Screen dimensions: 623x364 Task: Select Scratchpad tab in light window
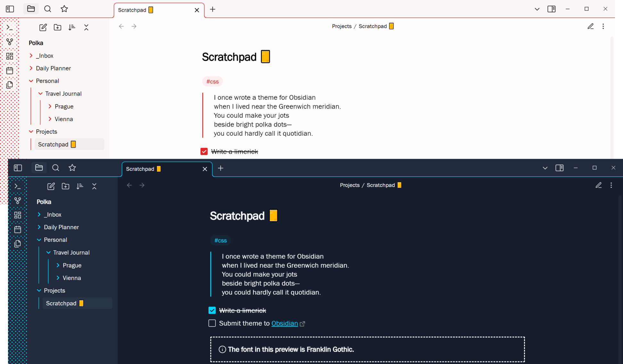(159, 10)
